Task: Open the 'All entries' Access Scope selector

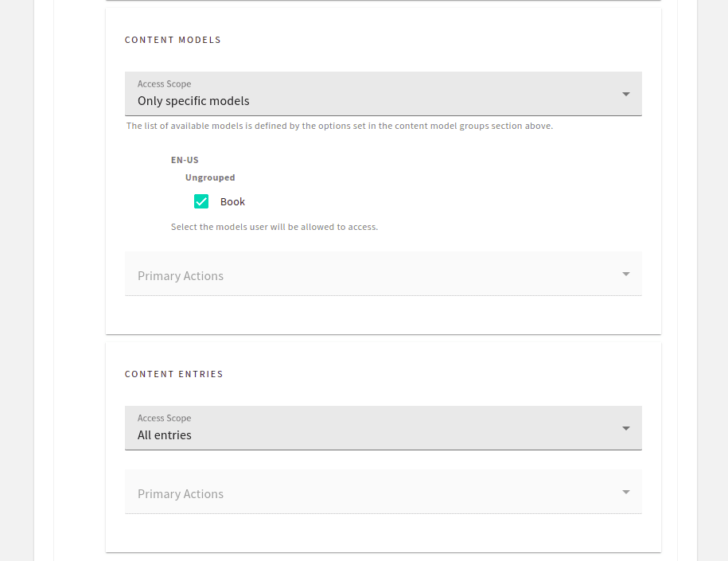Action: pos(382,427)
